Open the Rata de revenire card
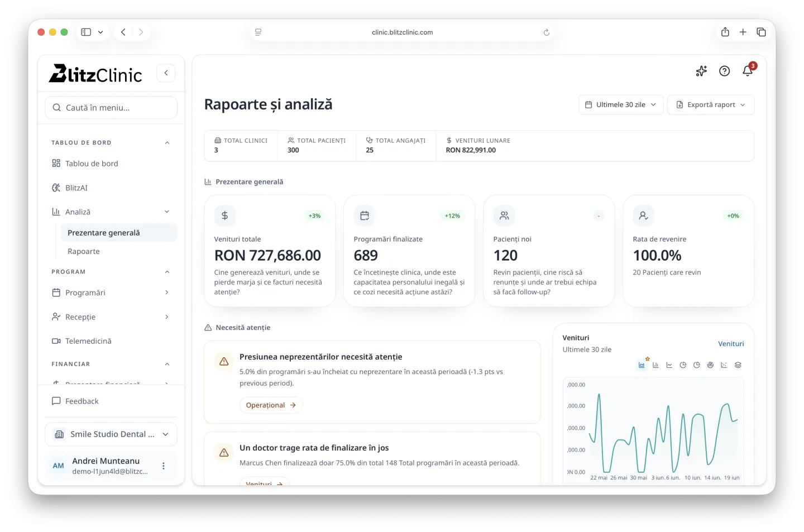 (x=688, y=251)
